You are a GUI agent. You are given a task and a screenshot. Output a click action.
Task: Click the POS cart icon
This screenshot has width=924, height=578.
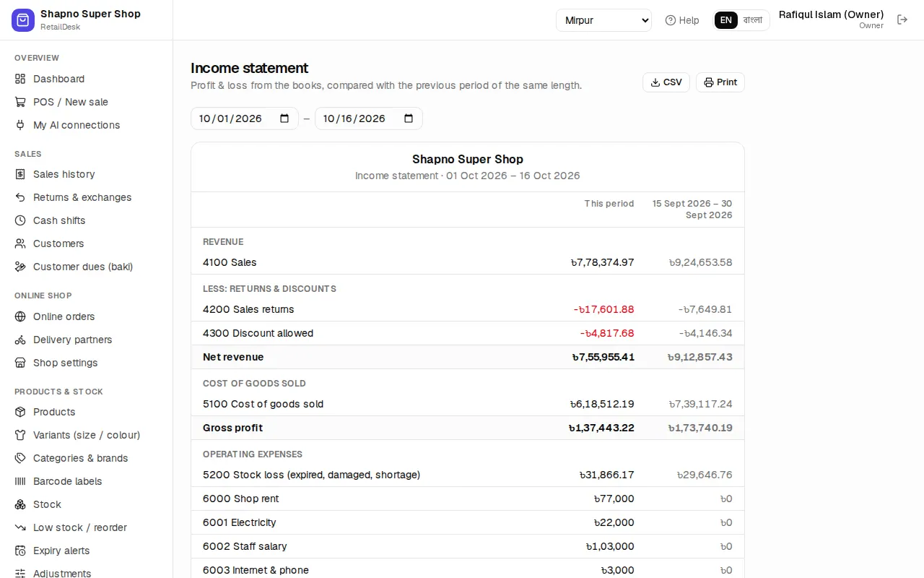[20, 102]
